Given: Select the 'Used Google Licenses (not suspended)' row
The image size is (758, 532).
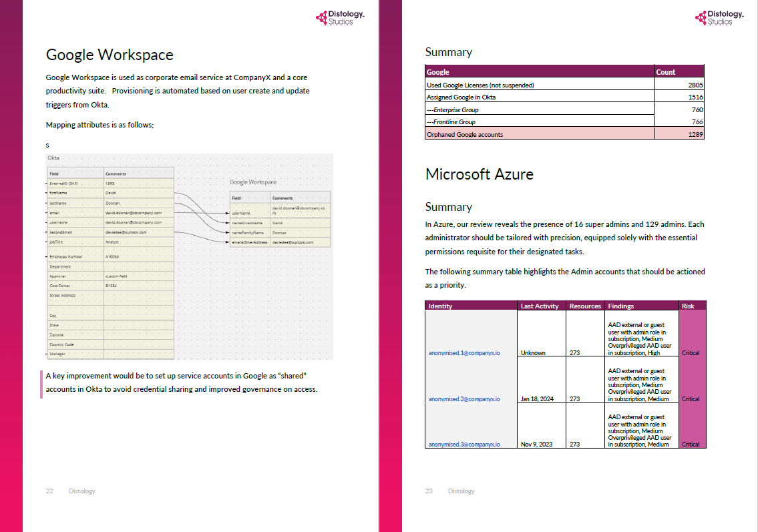Looking at the screenshot, I should 564,85.
